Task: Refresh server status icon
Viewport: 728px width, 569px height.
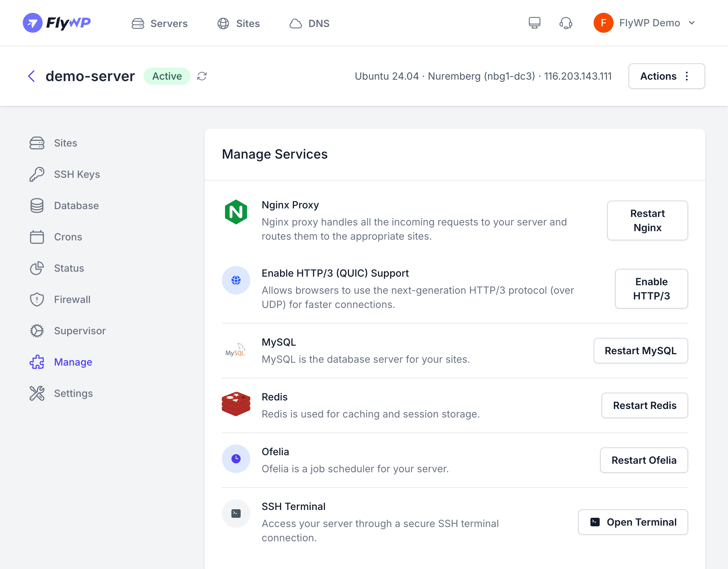Action: [202, 76]
